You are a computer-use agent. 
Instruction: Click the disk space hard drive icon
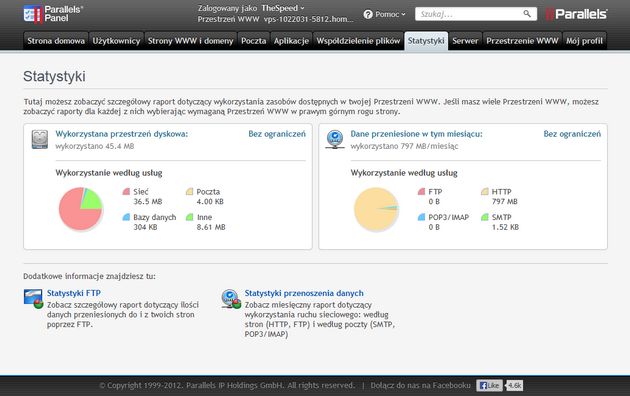40,139
